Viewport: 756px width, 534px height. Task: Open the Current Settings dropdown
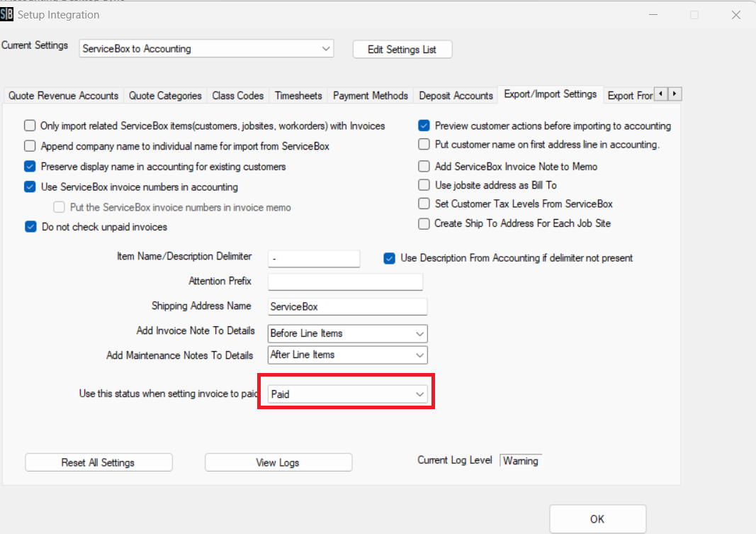point(206,49)
